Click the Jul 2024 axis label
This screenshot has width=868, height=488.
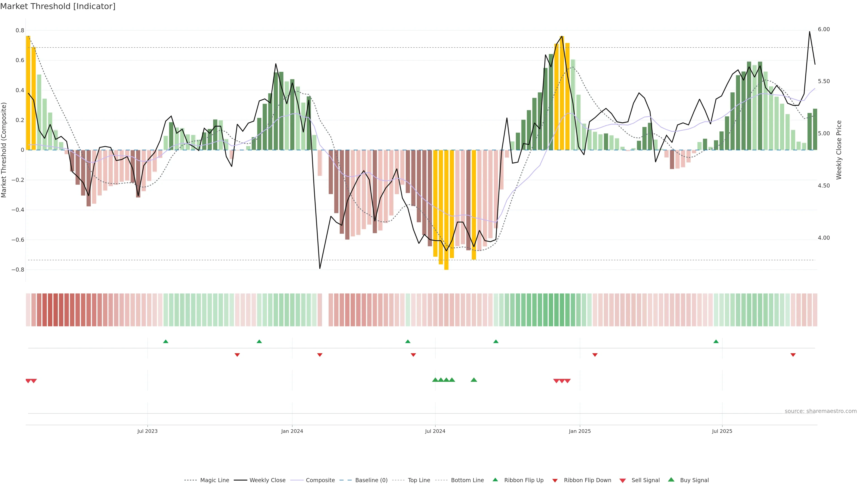(x=435, y=431)
